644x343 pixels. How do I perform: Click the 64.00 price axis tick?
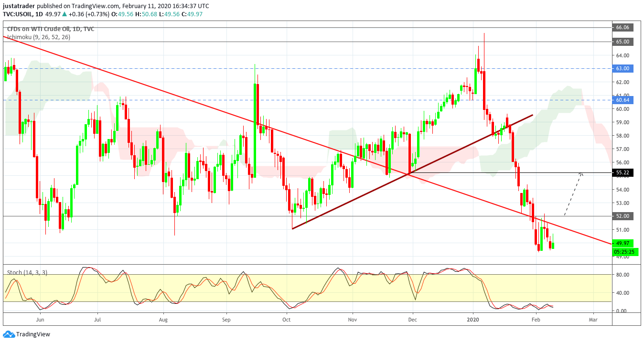(623, 55)
